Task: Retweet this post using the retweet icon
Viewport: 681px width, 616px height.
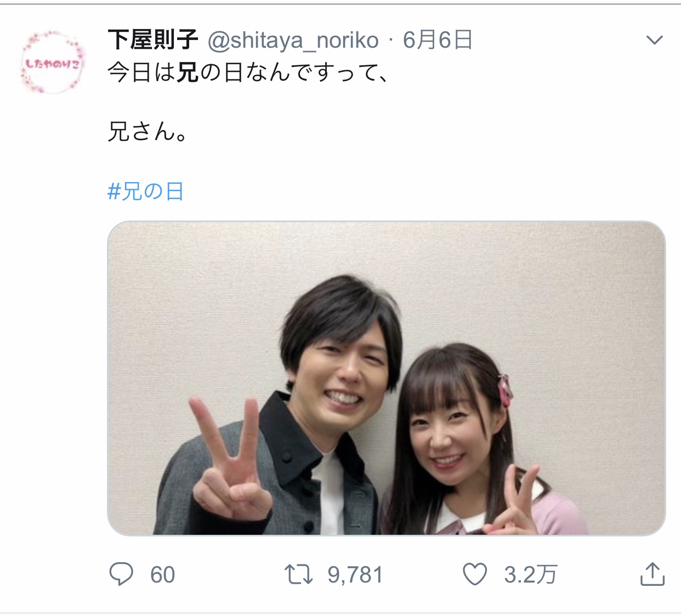Action: [x=299, y=575]
